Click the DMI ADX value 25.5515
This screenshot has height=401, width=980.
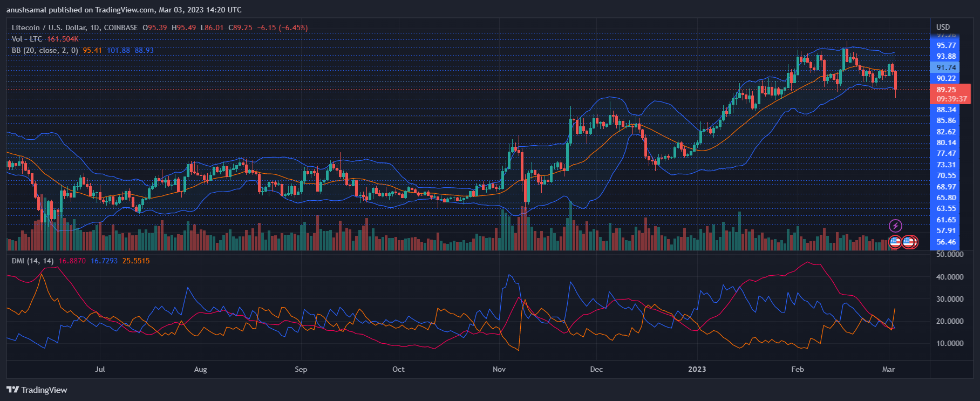click(136, 261)
